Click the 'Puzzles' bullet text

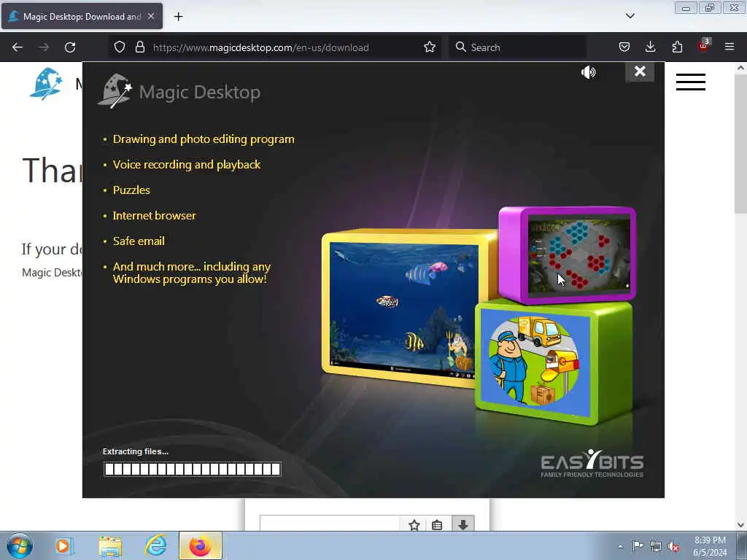click(131, 190)
